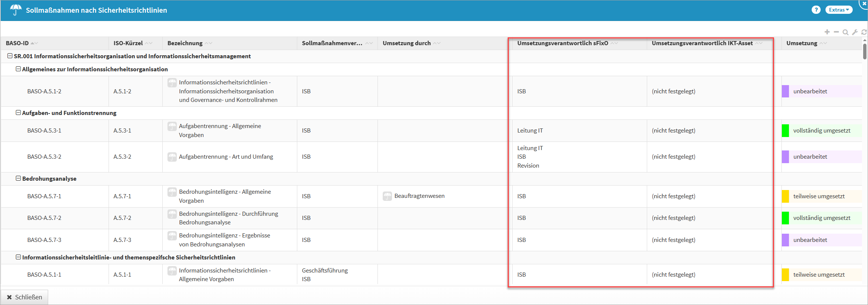This screenshot has width=868, height=305.
Task: Sort by the Umsetzung column header
Action: [x=802, y=43]
